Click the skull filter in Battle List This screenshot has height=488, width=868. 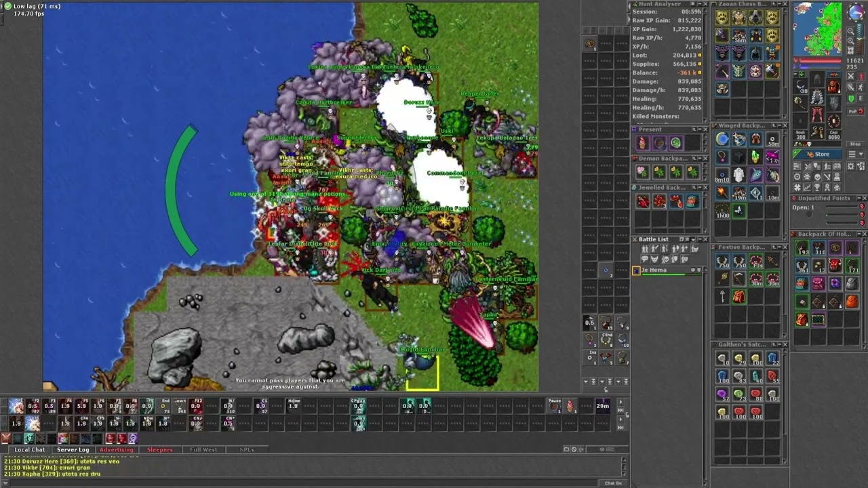[x=665, y=259]
